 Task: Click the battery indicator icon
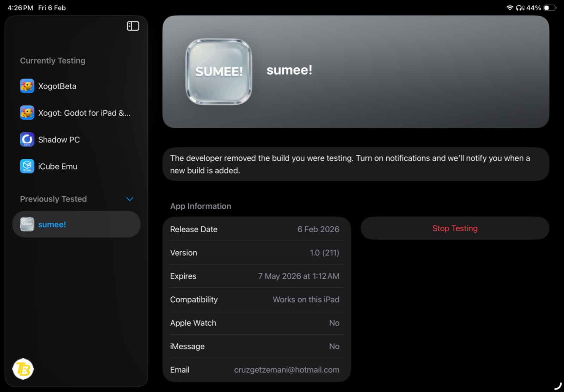(x=550, y=8)
